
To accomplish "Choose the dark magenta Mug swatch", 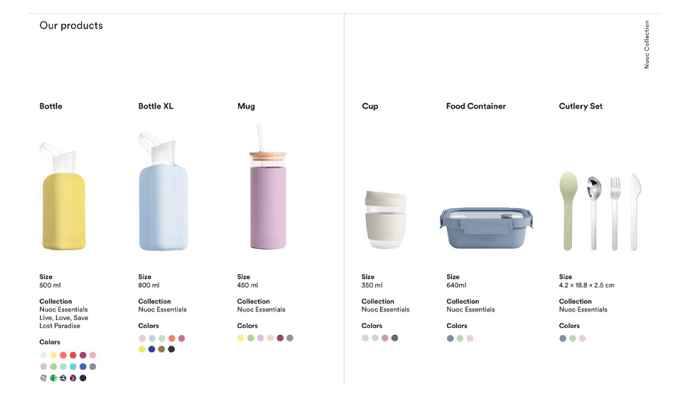I will point(280,338).
